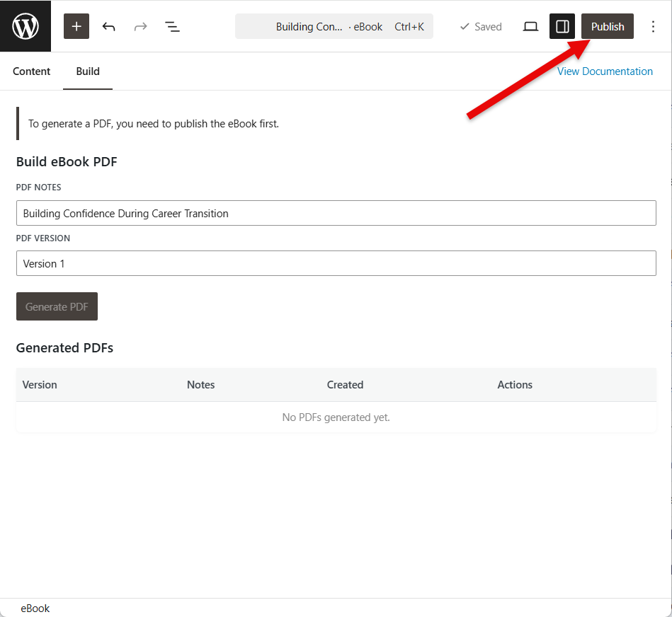Open the Document Overview panel
Viewport: 672px width, 617px height.
(x=172, y=26)
